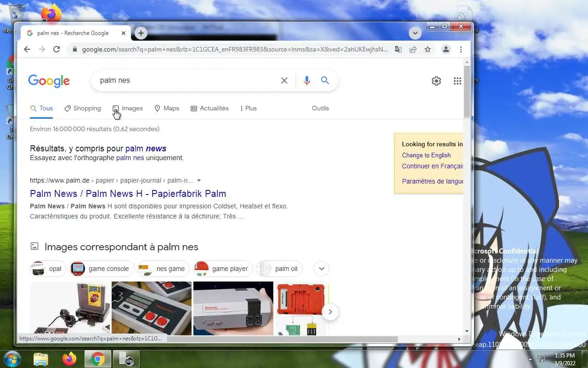This screenshot has width=588, height=368.
Task: Click the network icon in the system tray
Action: tap(542, 359)
